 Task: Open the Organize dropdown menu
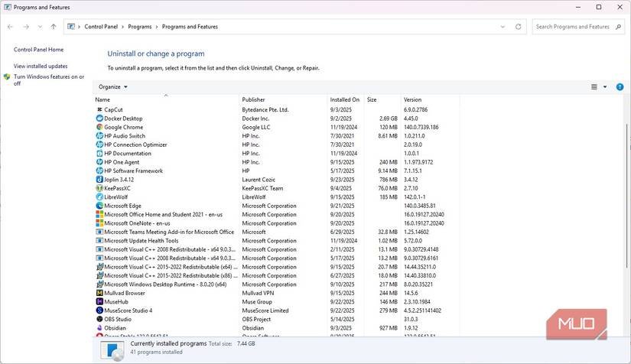click(x=113, y=87)
